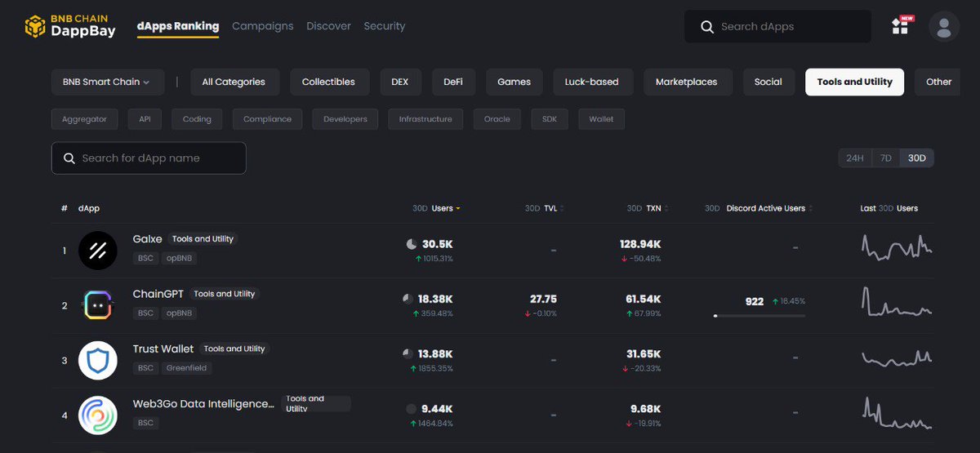
Task: Click the magnifier icon in dApp name search
Action: pyautogui.click(x=69, y=158)
